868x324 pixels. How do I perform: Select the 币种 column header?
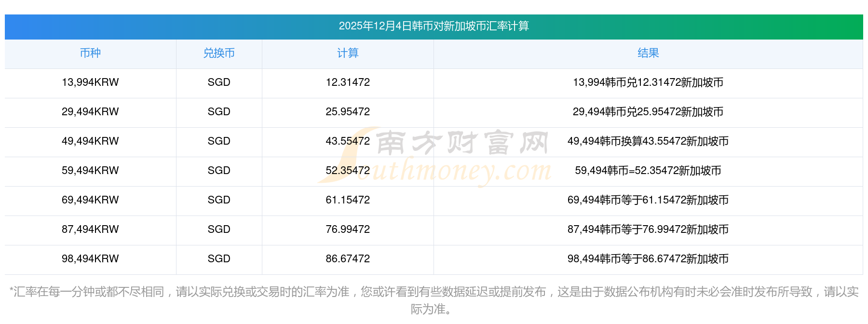click(90, 53)
